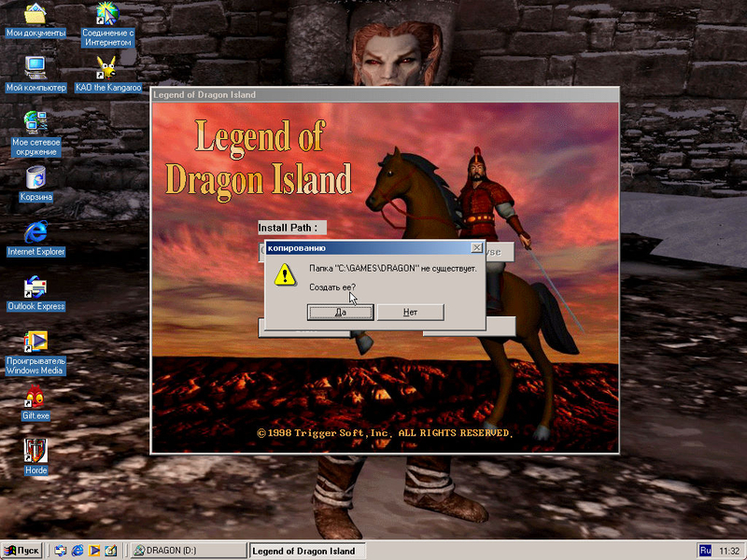Open Мое сетевое окружение icon
Screen dimensions: 747x560
pyautogui.click(x=35, y=133)
